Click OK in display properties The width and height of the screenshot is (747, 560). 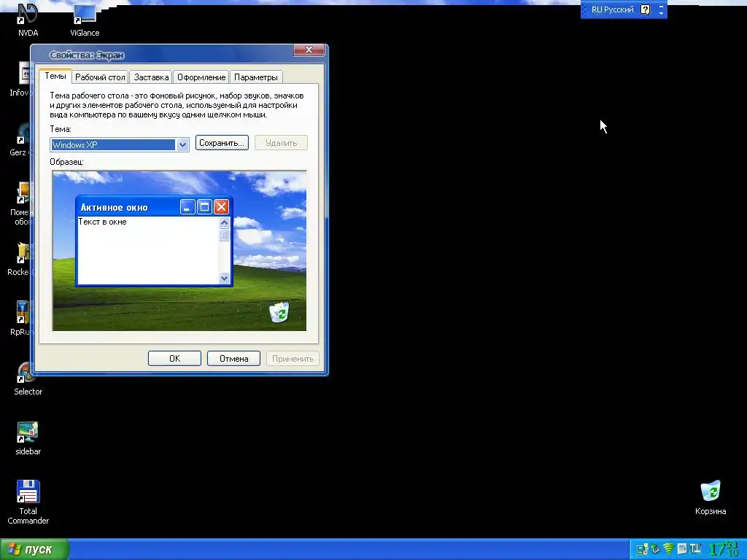[175, 359]
